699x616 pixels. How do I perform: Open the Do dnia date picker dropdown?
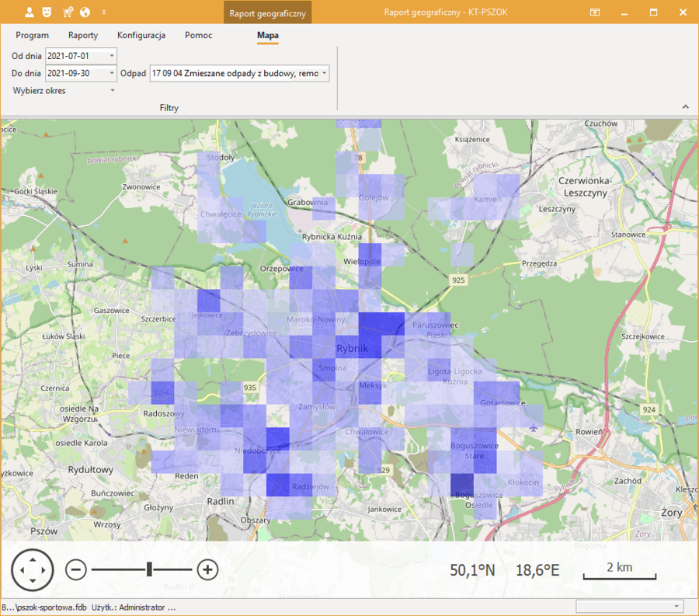click(x=112, y=73)
